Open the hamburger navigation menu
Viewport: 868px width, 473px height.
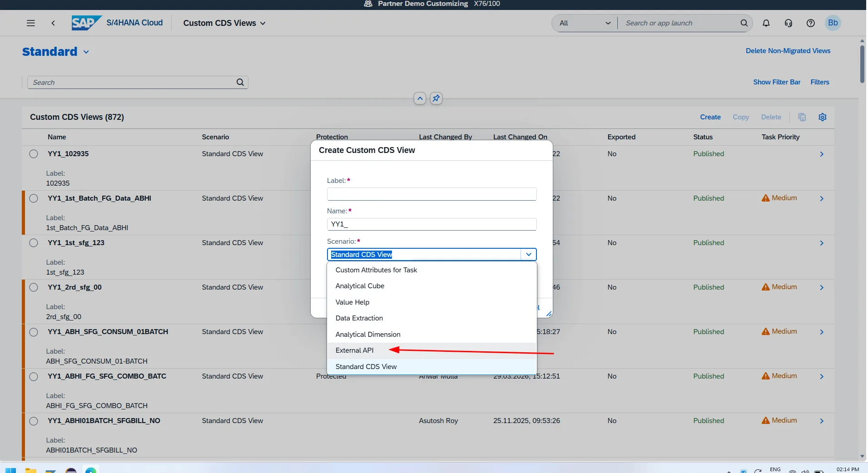click(31, 23)
